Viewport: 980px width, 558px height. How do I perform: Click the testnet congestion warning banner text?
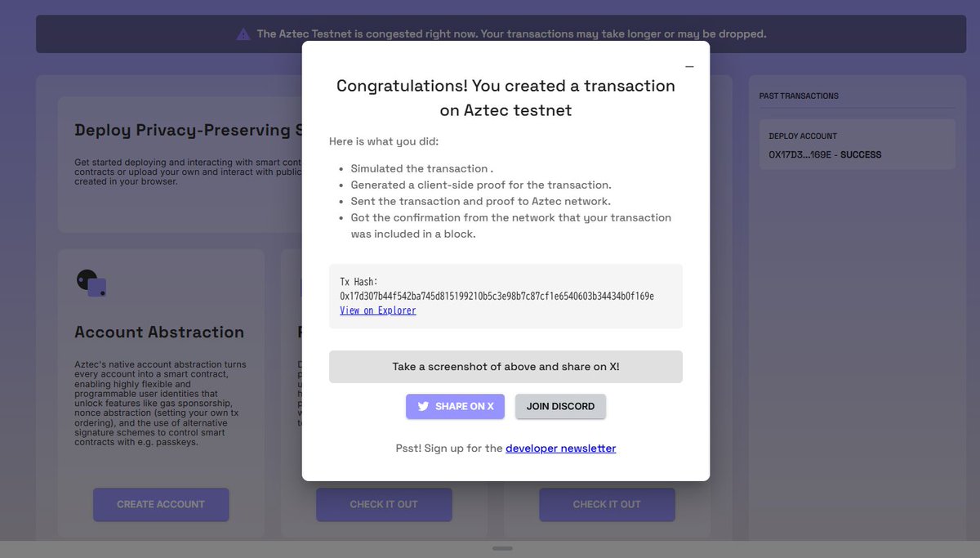tap(511, 33)
